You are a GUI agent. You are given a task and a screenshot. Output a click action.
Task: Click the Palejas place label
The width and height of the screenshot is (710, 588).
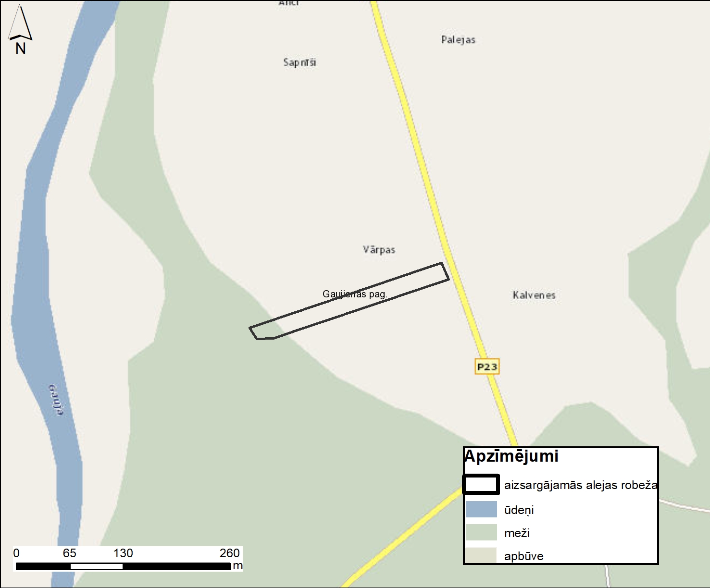[458, 40]
